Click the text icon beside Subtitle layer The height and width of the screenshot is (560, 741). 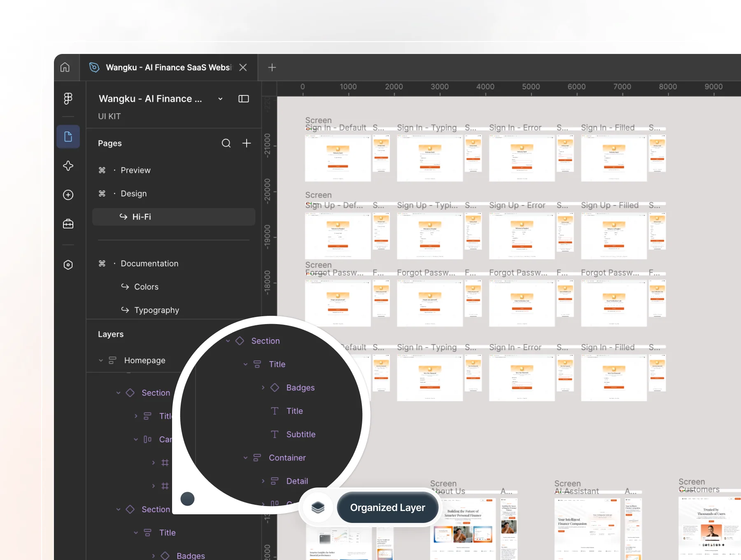tap(275, 434)
